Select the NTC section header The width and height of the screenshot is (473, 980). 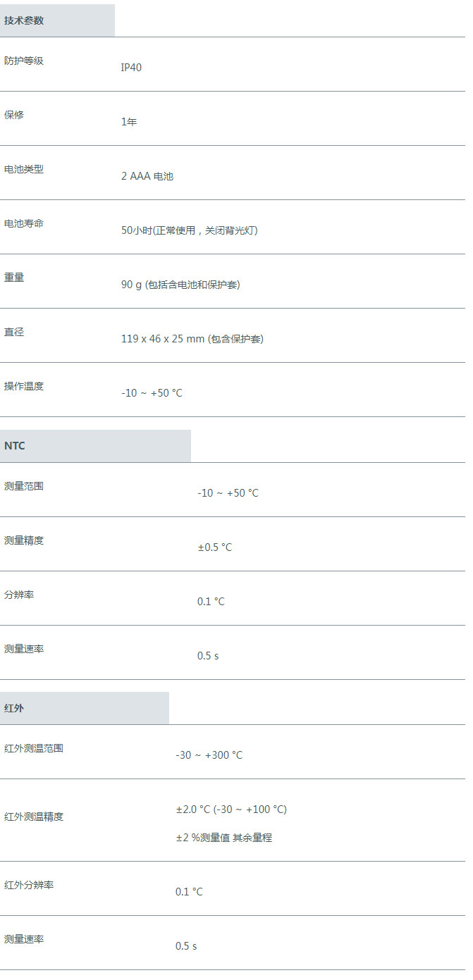95,446
